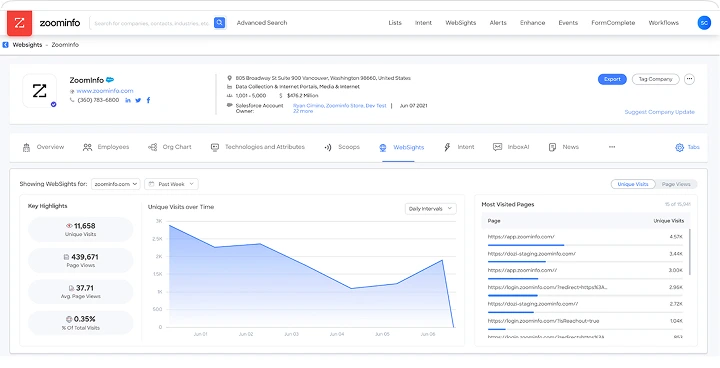The height and width of the screenshot is (368, 720).
Task: Open the Enhance menu
Action: click(x=533, y=23)
